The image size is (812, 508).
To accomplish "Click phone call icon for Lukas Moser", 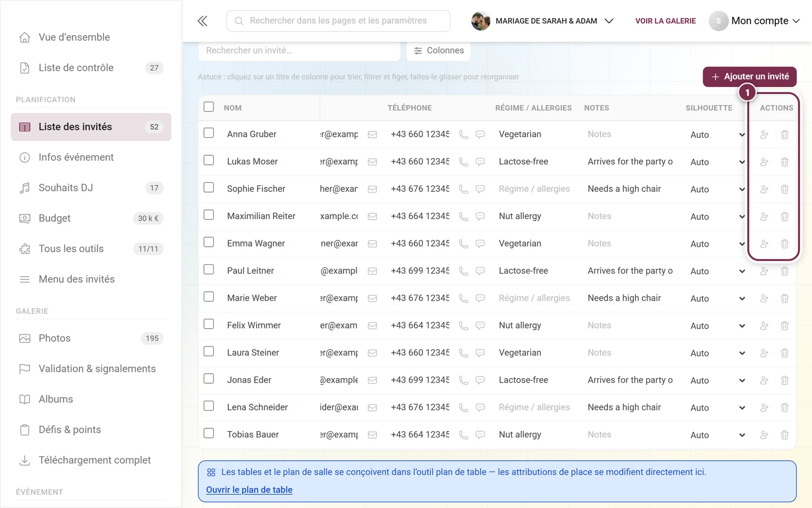I will tap(464, 162).
